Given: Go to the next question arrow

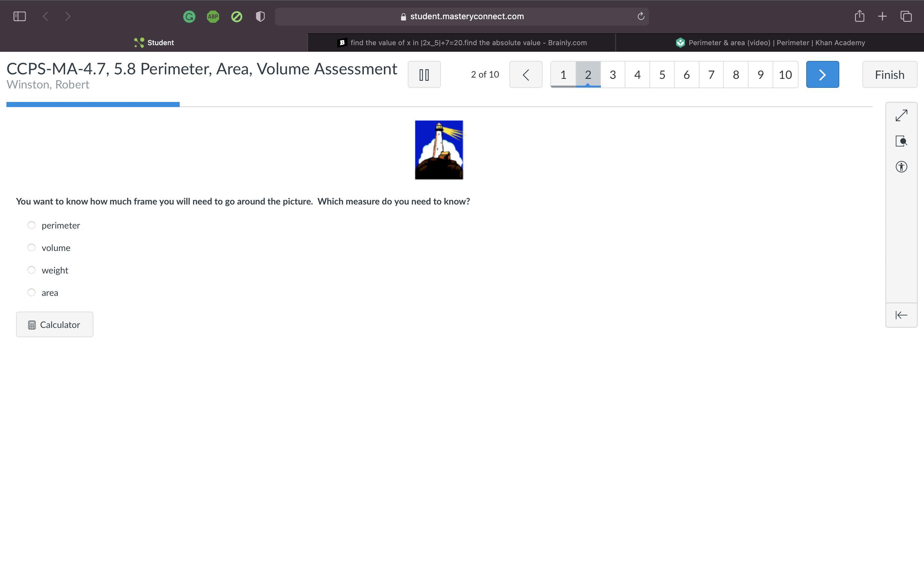Looking at the screenshot, I should 822,74.
